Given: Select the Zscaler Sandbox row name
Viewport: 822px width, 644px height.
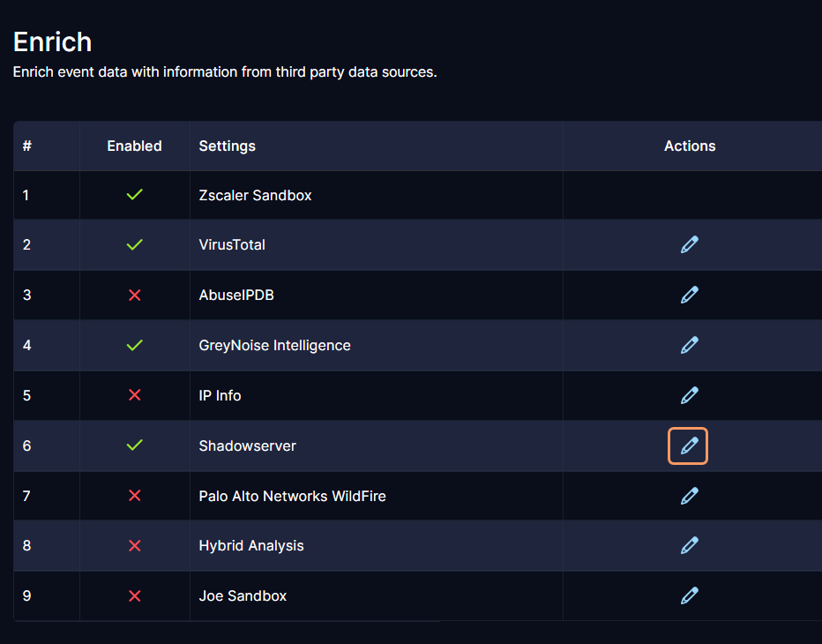Looking at the screenshot, I should [x=255, y=195].
